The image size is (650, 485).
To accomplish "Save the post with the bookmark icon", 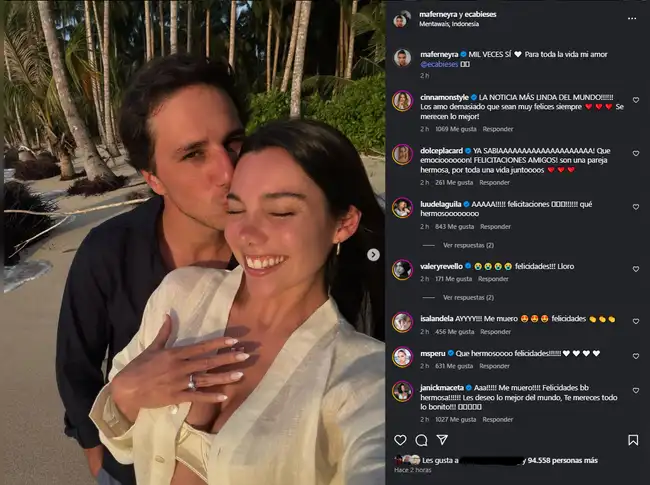I will coord(633,440).
